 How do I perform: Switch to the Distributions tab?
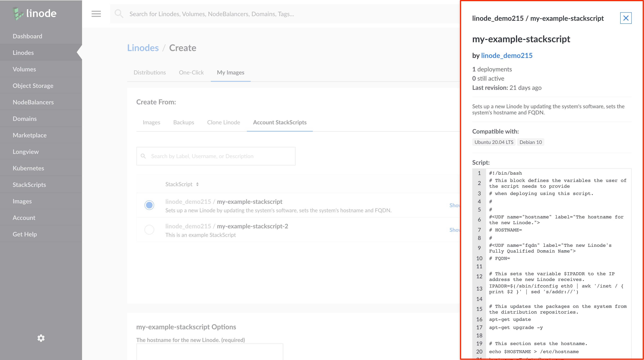coord(149,72)
